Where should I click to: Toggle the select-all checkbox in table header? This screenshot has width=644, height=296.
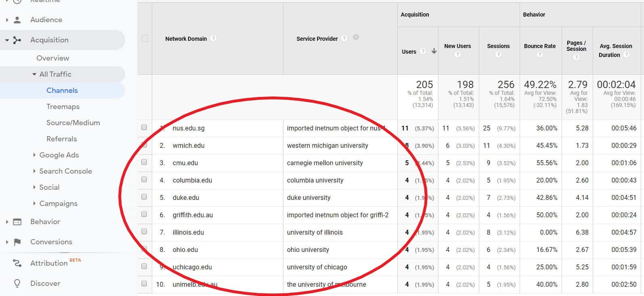145,38
